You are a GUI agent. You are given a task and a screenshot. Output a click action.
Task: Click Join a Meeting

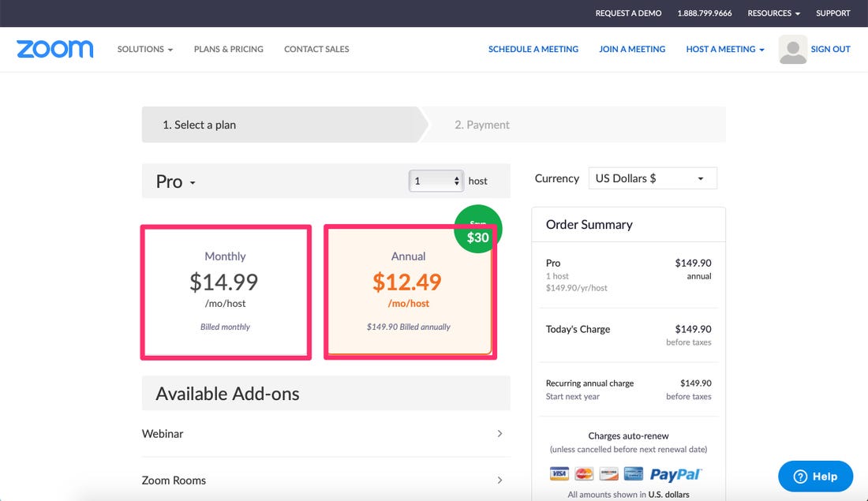coord(632,49)
